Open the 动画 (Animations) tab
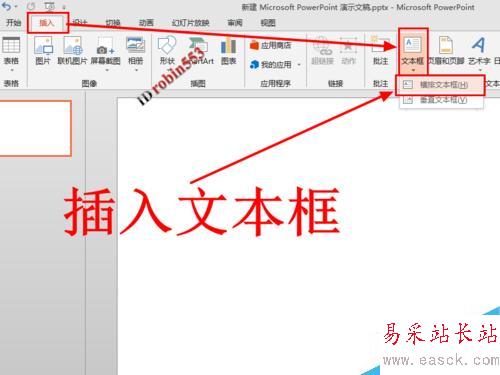This screenshot has height=375, width=500. coord(146,23)
